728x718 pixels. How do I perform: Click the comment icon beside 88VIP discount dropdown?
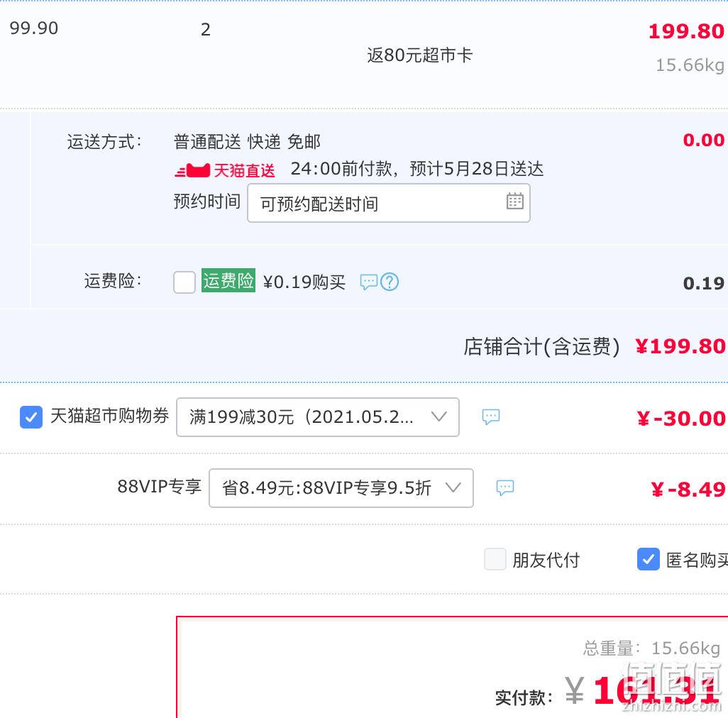(x=505, y=487)
